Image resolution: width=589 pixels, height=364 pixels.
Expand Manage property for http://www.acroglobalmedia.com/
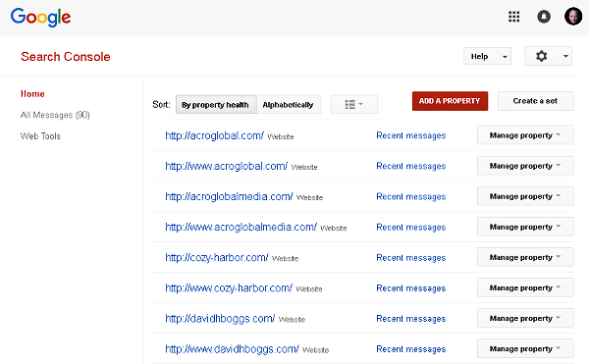(525, 227)
